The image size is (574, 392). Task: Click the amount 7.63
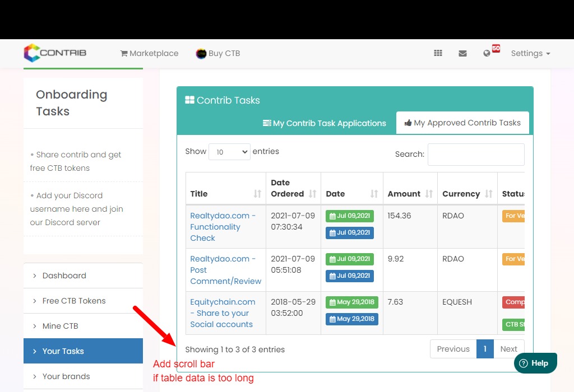pos(395,302)
